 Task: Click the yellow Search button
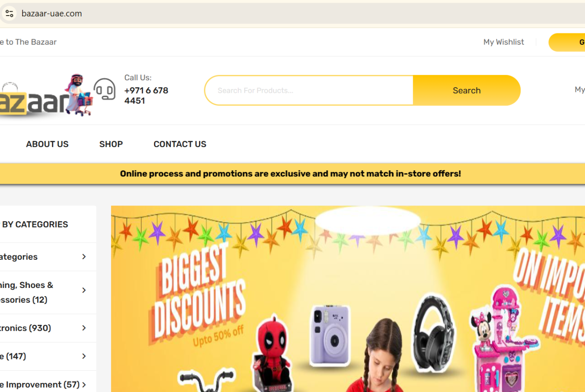click(x=467, y=90)
